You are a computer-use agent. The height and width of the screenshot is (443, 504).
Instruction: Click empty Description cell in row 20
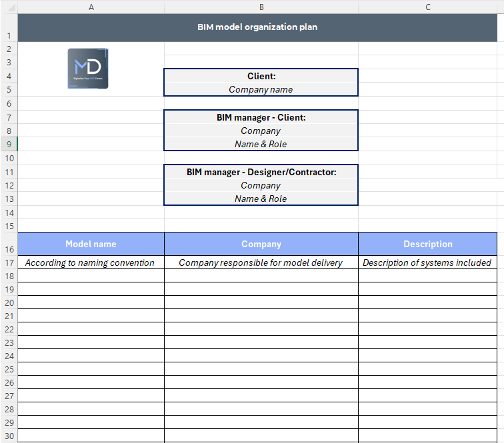click(428, 302)
